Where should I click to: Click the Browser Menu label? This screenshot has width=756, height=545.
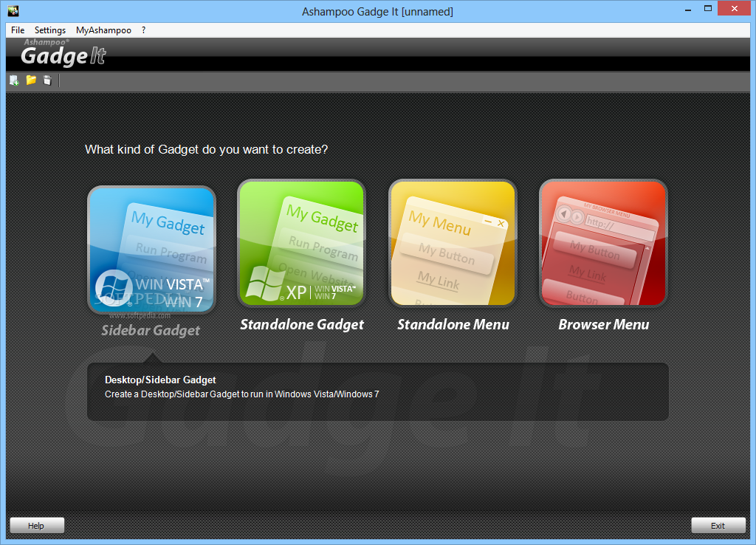tap(604, 325)
